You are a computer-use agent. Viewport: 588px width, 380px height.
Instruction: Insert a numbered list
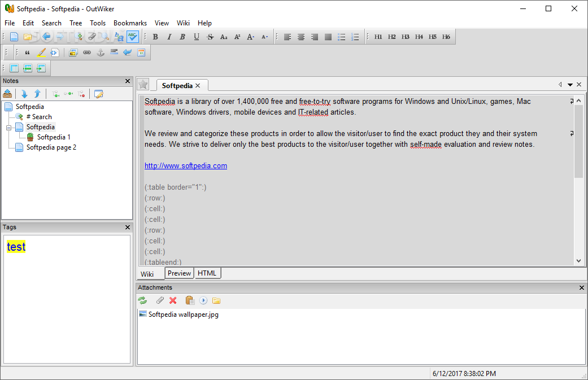coord(355,37)
